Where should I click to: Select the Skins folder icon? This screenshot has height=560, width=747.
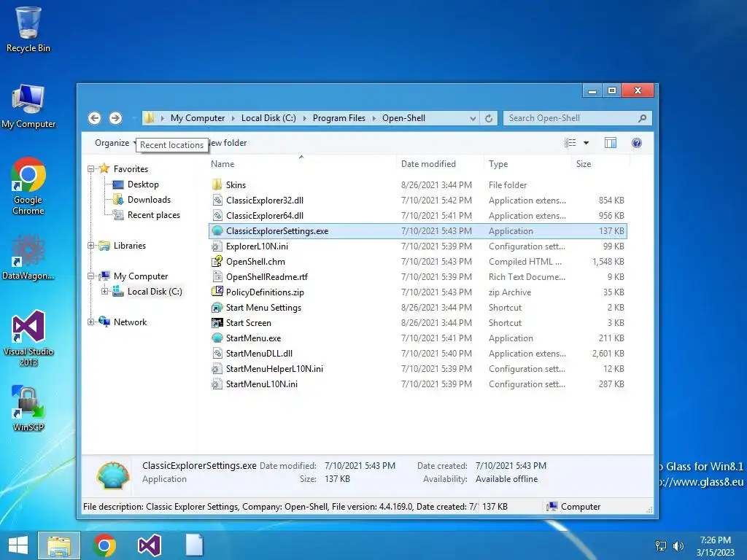[217, 184]
